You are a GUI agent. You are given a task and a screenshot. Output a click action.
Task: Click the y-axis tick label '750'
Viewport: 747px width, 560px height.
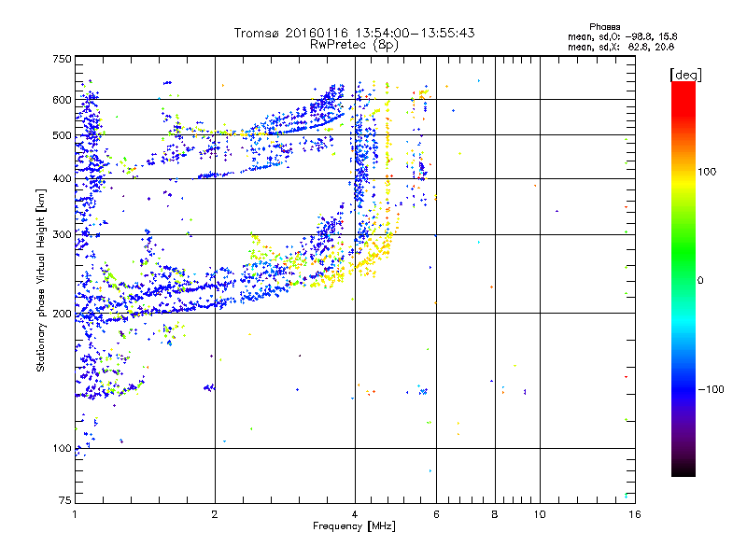[x=62, y=59]
